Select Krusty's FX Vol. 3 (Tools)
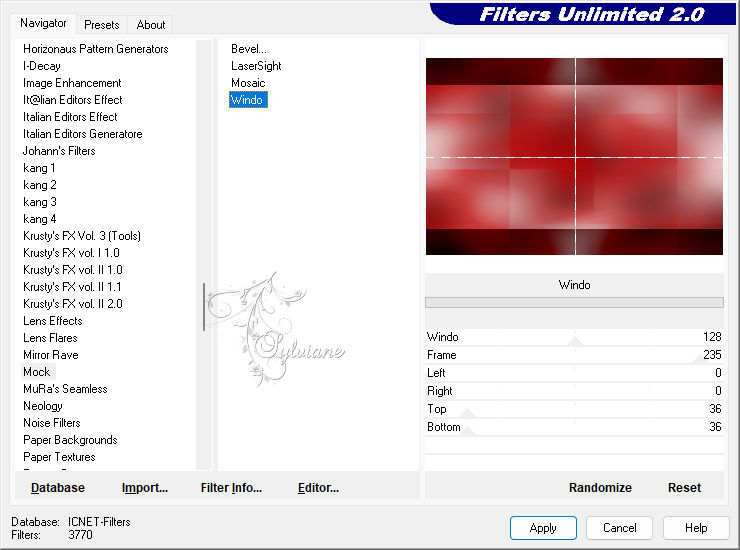The width and height of the screenshot is (740, 550). 82,236
